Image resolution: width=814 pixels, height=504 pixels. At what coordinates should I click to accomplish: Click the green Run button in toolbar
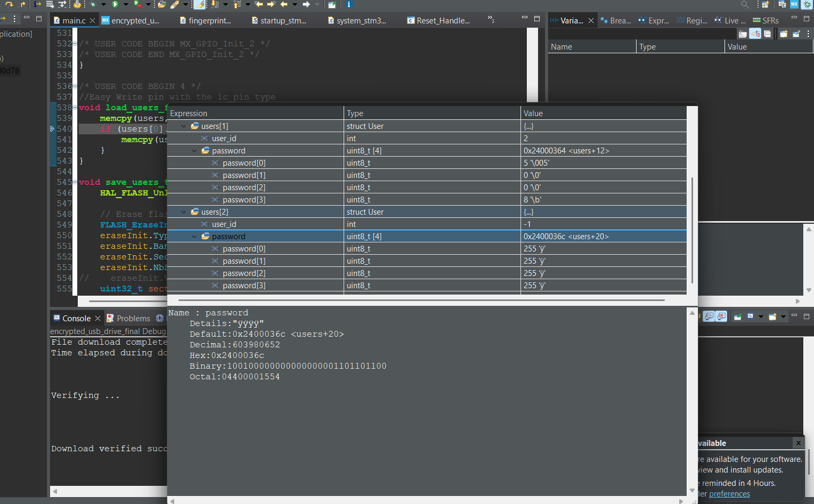click(x=115, y=4)
